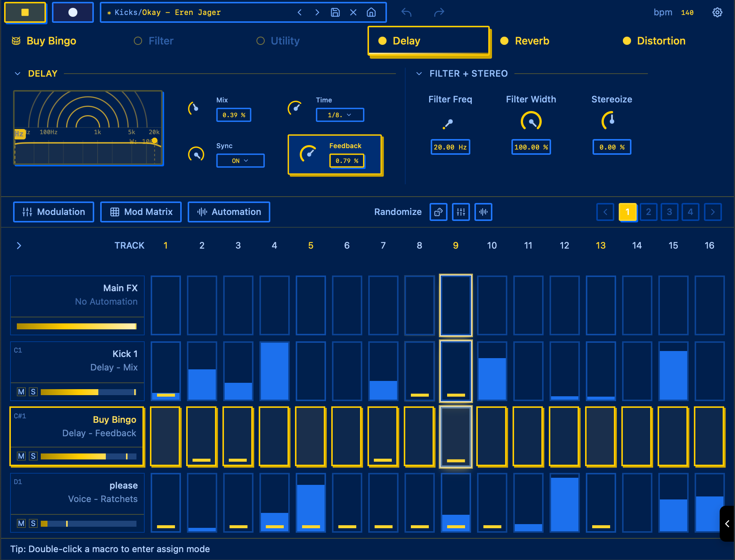The image size is (735, 560).
Task: Solo the Buy Bingo track
Action: pyautogui.click(x=33, y=456)
